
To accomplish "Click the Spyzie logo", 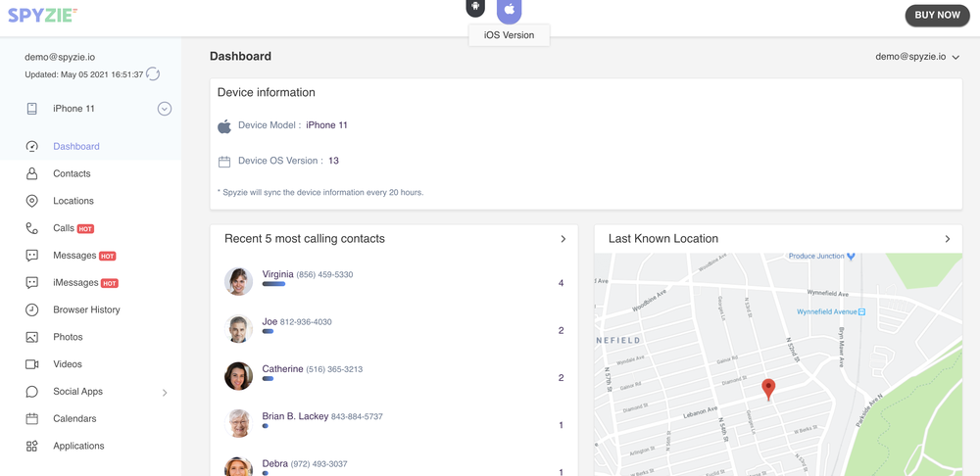I will click(42, 15).
